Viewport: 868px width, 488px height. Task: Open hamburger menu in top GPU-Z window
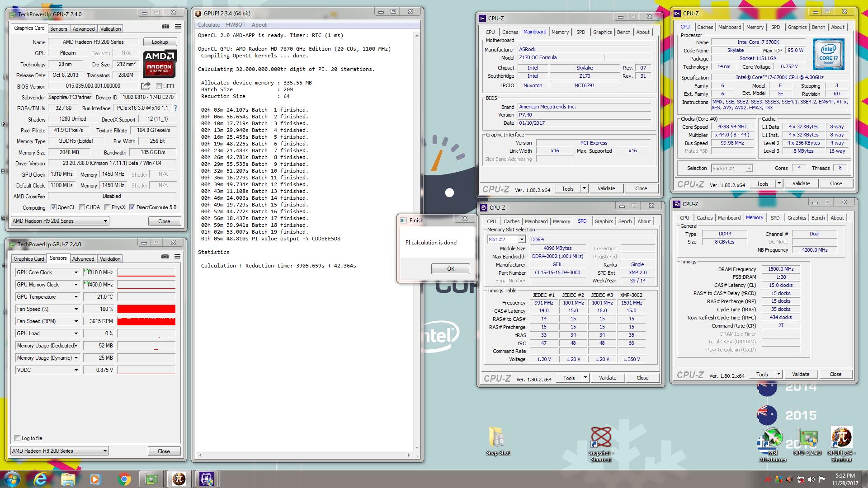click(x=178, y=27)
